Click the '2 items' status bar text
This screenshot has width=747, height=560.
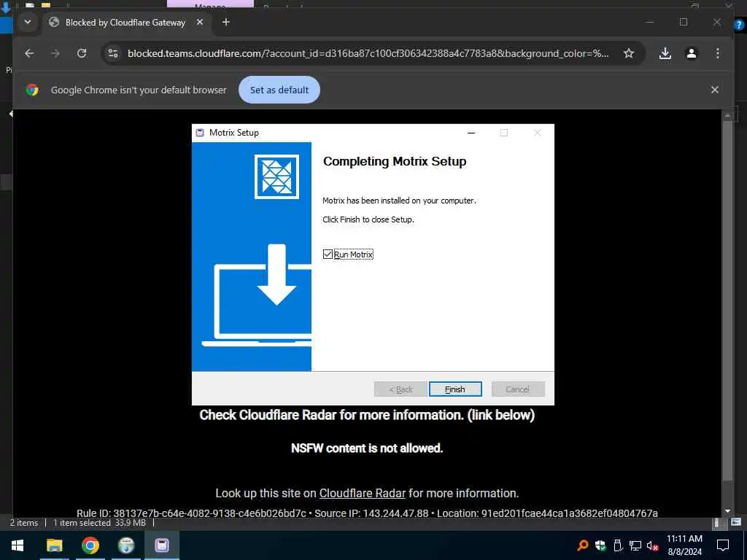(x=24, y=523)
